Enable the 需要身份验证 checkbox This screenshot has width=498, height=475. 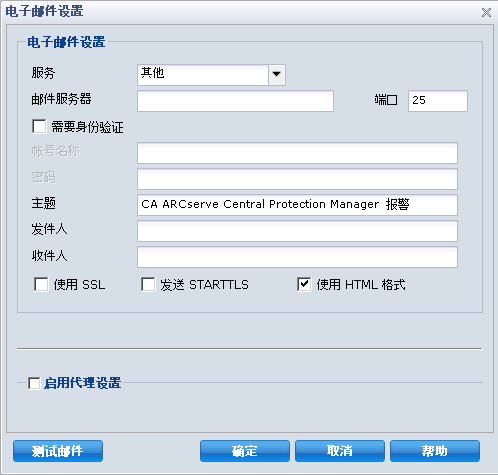pyautogui.click(x=39, y=127)
